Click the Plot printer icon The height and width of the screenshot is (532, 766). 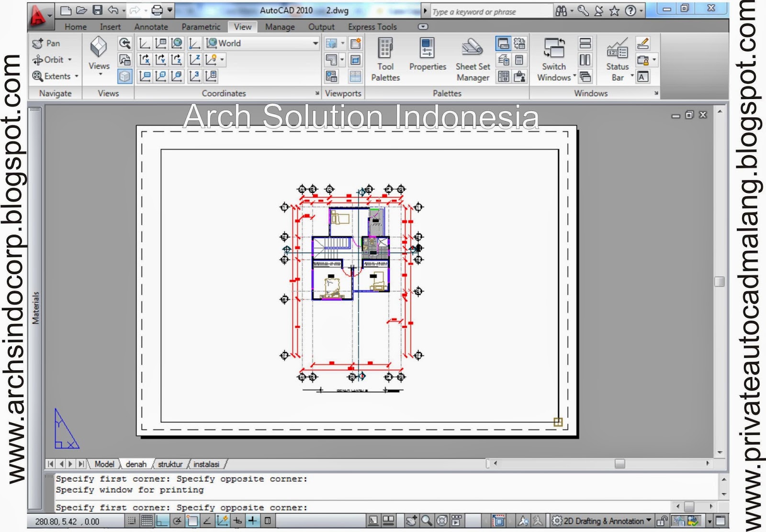click(x=157, y=10)
